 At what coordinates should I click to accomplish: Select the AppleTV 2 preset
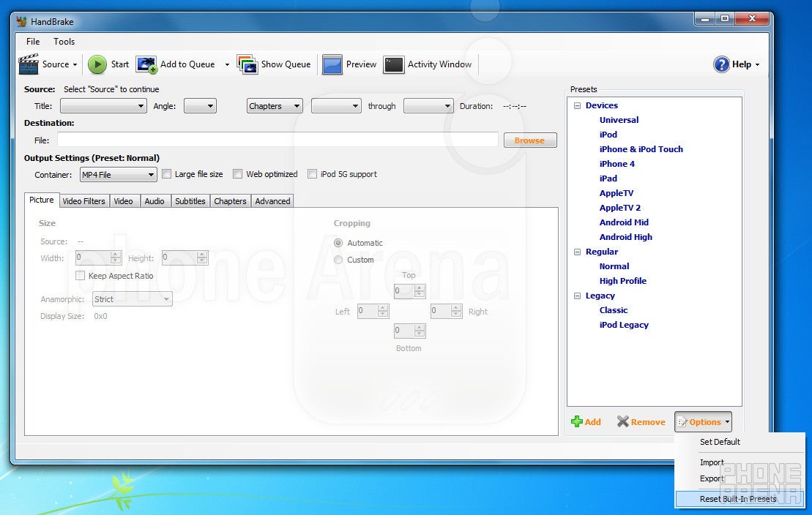tap(620, 208)
